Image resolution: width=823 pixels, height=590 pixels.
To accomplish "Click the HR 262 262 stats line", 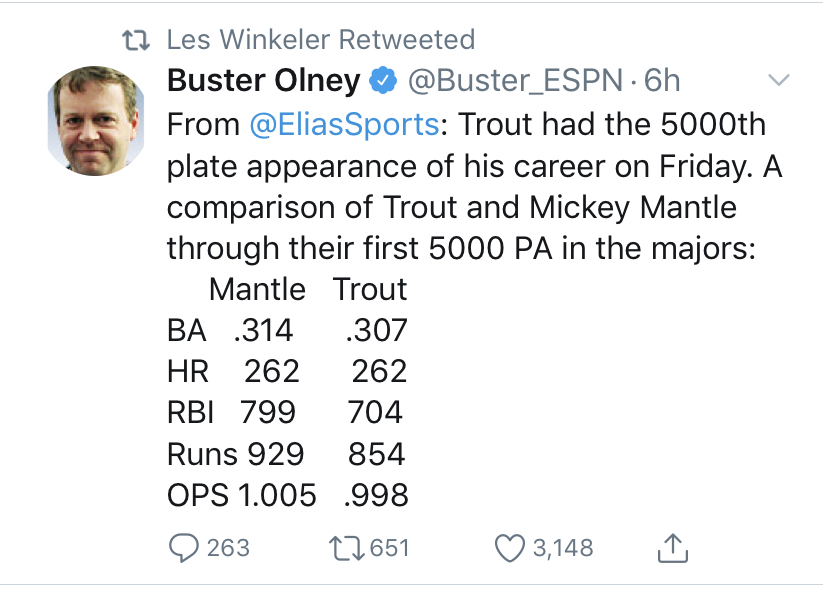I will (x=287, y=371).
